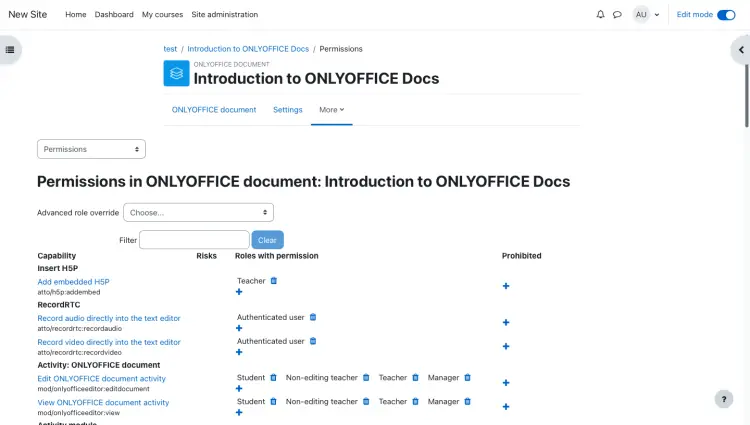The image size is (750, 425).
Task: Delete Teacher from Add embedded H5P
Action: coord(274,281)
